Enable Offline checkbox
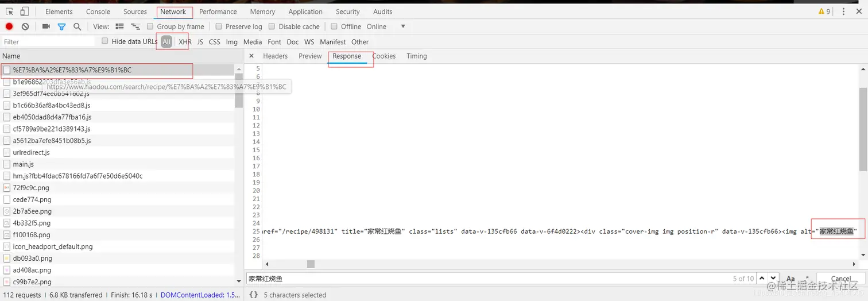Screen dimensions: 868x301 (x=334, y=26)
